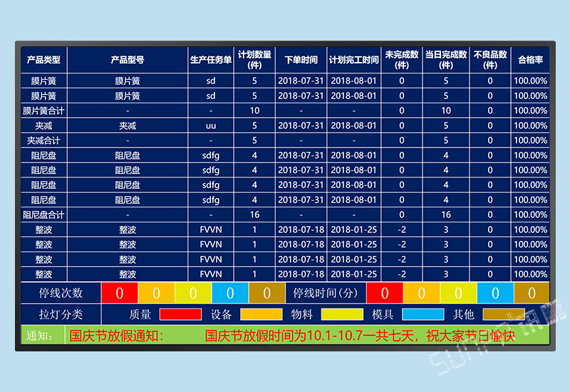This screenshot has width=570, height=392.
Task: Select the blue counter in 停线次数 row
Action: tap(229, 293)
